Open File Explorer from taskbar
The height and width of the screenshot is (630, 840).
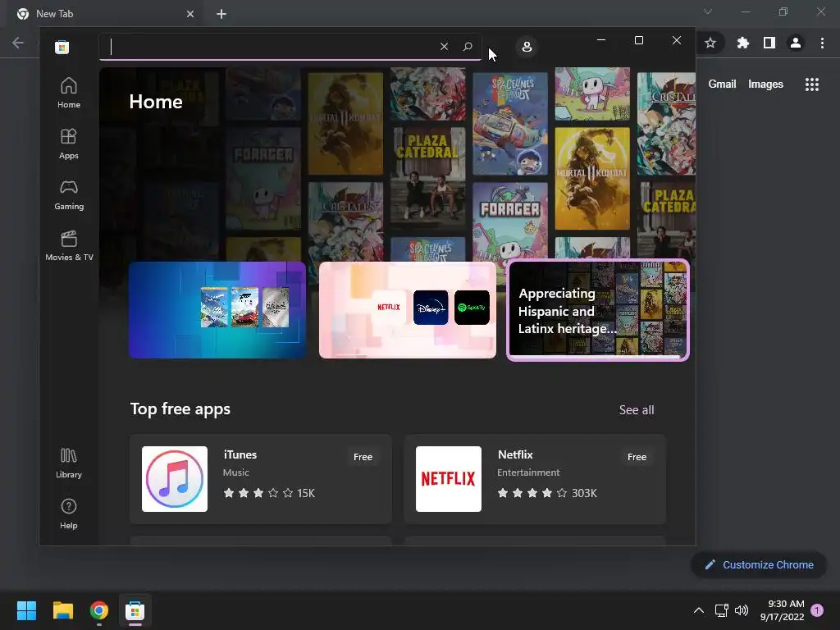(x=62, y=610)
